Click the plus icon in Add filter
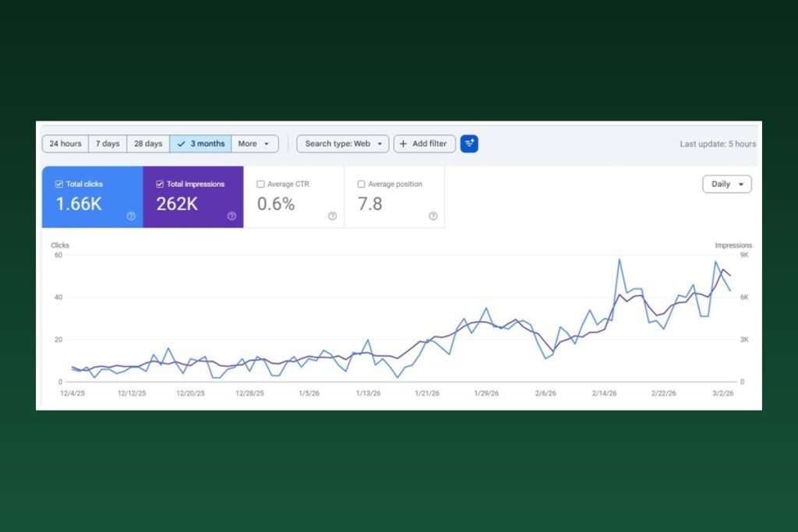The image size is (798, 532). coord(403,143)
